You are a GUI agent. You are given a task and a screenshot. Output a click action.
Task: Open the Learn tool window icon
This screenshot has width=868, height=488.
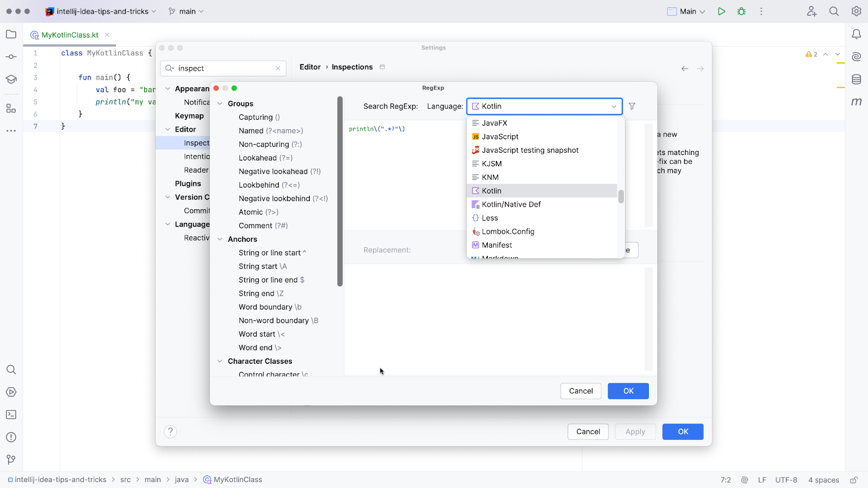tap(11, 79)
